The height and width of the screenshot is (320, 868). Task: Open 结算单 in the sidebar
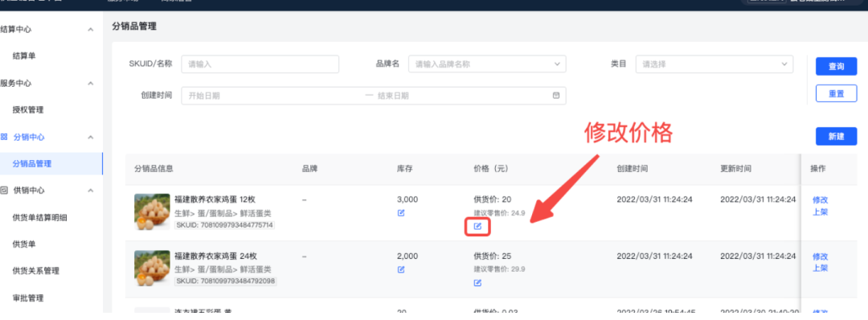pos(24,56)
